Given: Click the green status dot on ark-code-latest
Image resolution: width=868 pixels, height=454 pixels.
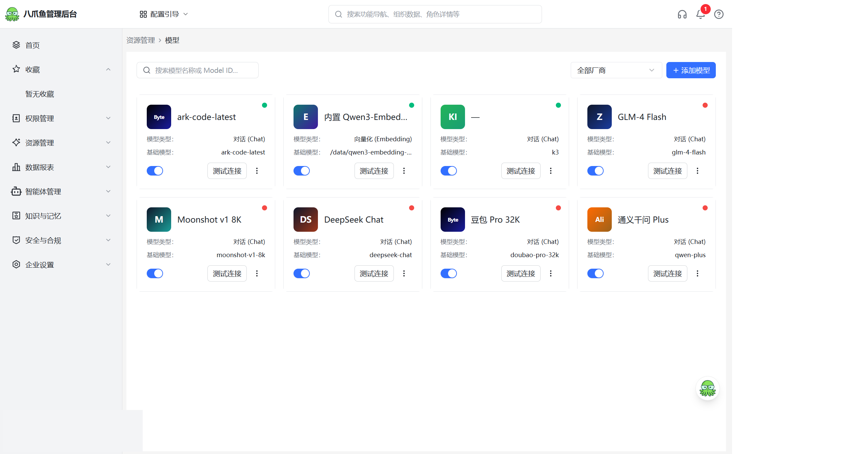Looking at the screenshot, I should [x=265, y=105].
